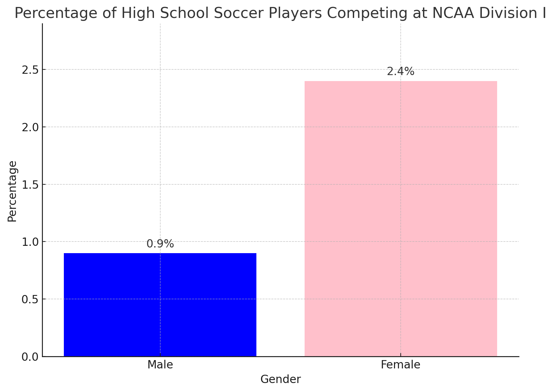Select the Gender x-axis title
Screen dimensions: 553x392
click(280, 379)
